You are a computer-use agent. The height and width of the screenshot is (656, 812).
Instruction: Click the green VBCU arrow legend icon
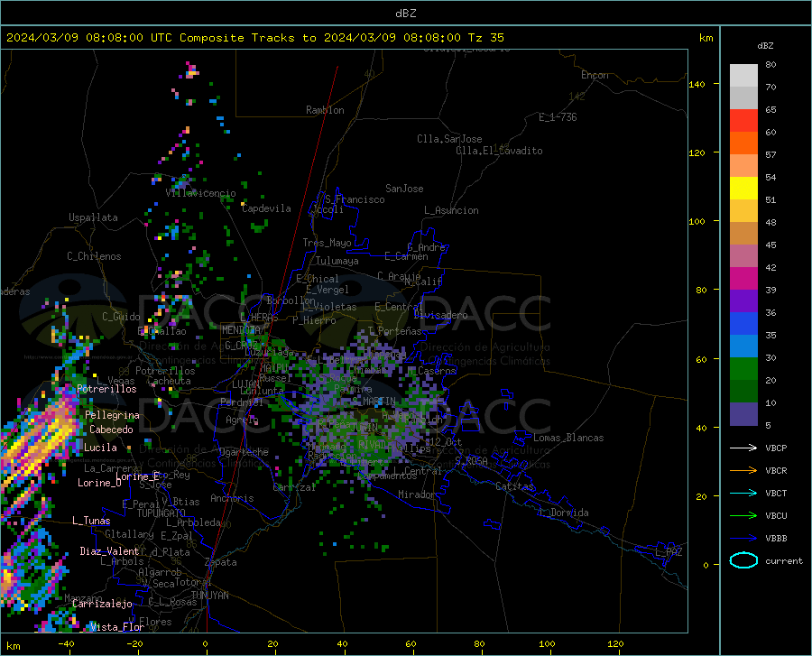coord(743,516)
